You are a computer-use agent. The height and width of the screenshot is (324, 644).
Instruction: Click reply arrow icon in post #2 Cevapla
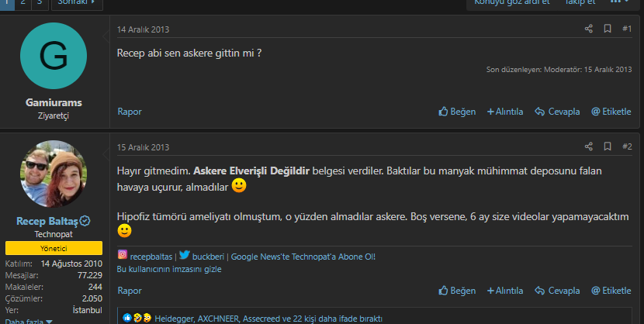tap(540, 291)
